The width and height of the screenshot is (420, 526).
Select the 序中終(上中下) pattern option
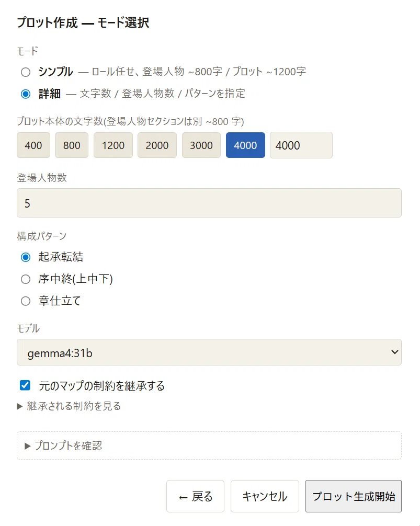click(26, 279)
